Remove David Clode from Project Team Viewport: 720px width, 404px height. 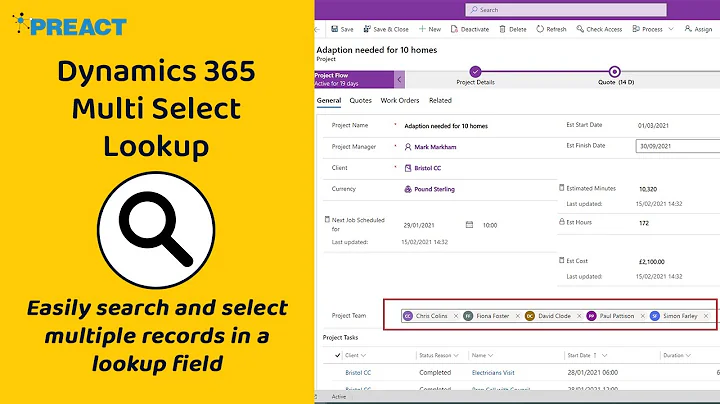click(579, 316)
